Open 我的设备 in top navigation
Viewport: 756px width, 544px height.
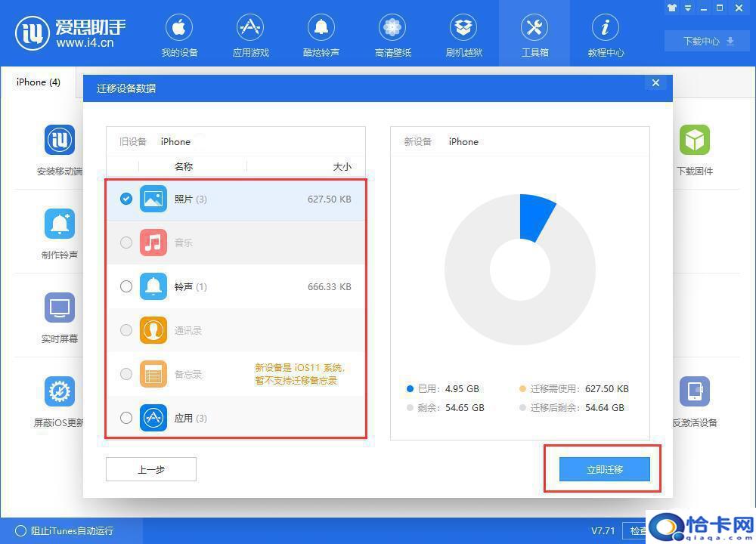pos(179,36)
